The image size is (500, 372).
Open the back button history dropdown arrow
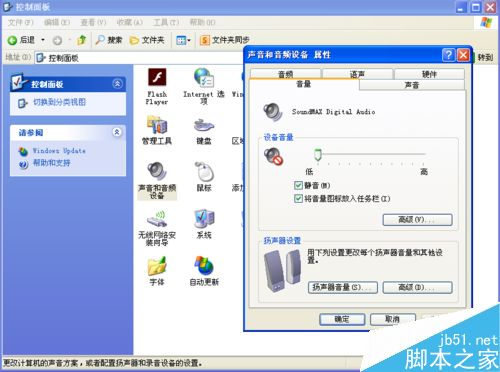tap(43, 40)
